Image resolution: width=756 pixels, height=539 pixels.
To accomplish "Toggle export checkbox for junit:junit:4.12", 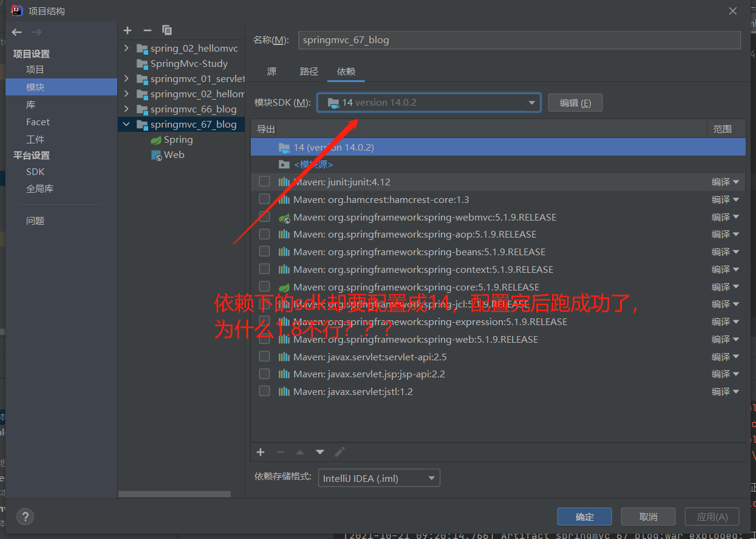I will (264, 181).
